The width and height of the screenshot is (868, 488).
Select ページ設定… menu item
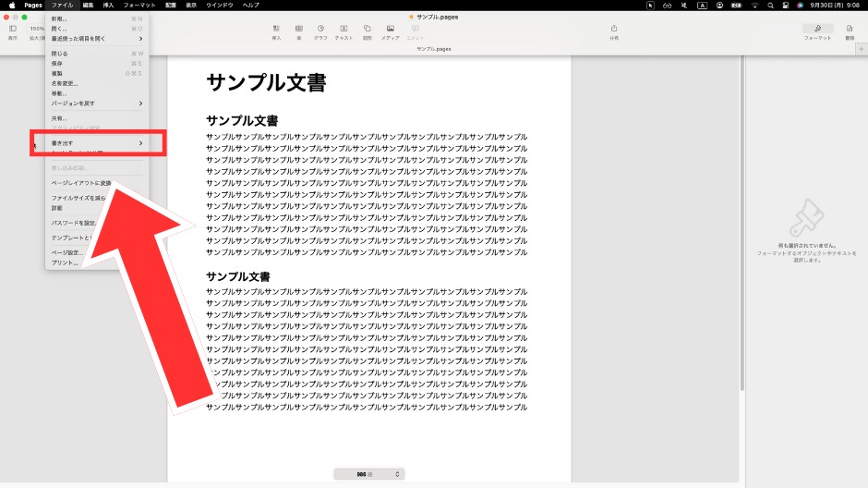(x=67, y=252)
